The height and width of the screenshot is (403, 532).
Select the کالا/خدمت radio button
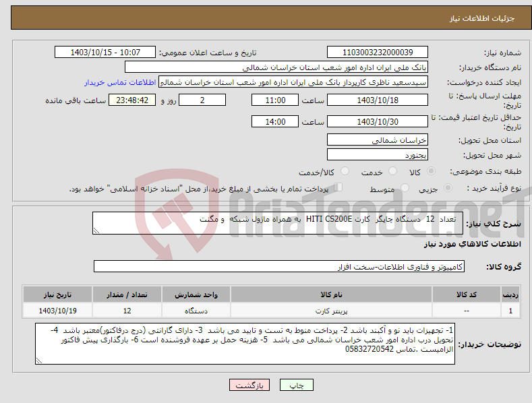(345, 171)
